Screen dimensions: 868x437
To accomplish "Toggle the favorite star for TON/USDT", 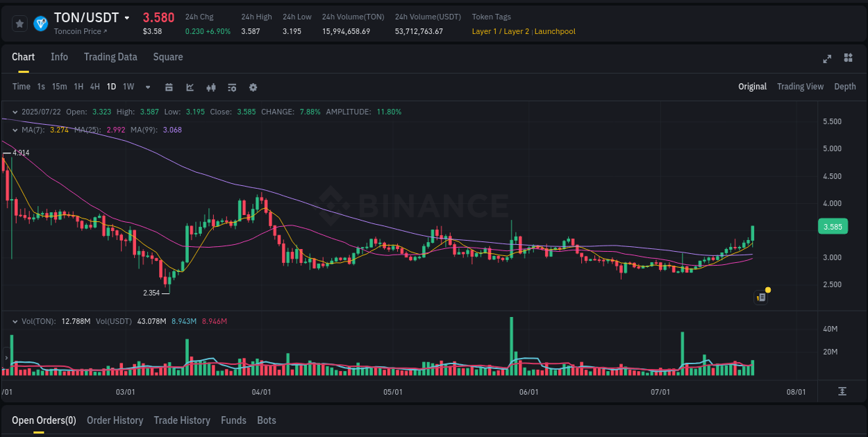I will (x=19, y=23).
